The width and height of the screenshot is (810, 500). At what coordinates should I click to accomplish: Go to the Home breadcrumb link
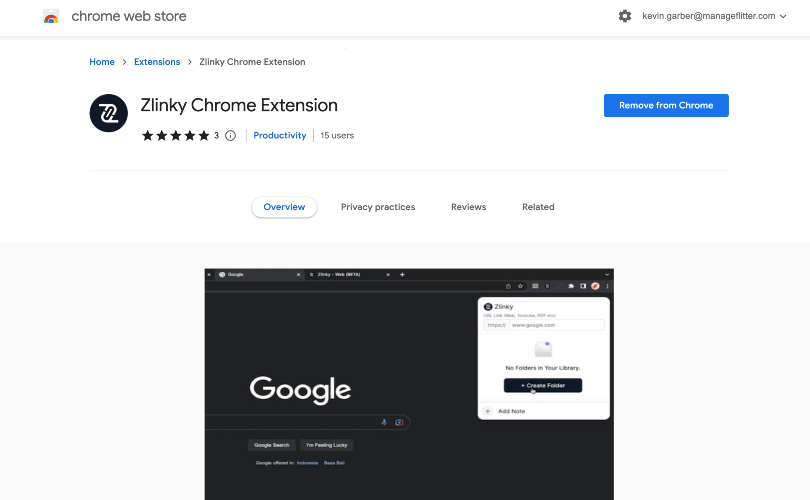(x=102, y=62)
